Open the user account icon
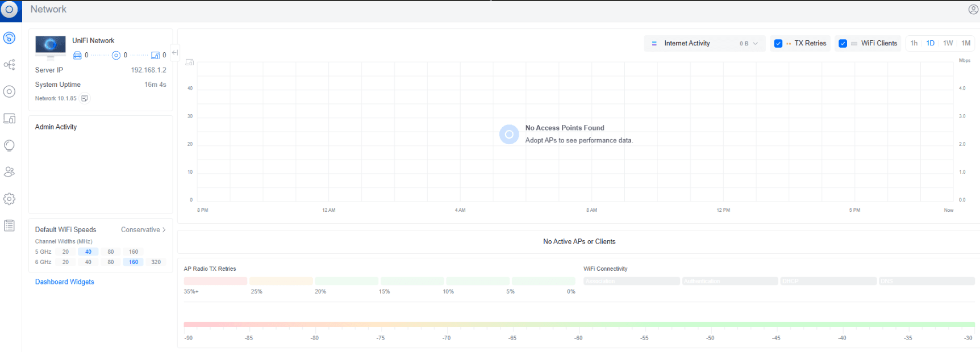 pyautogui.click(x=973, y=10)
